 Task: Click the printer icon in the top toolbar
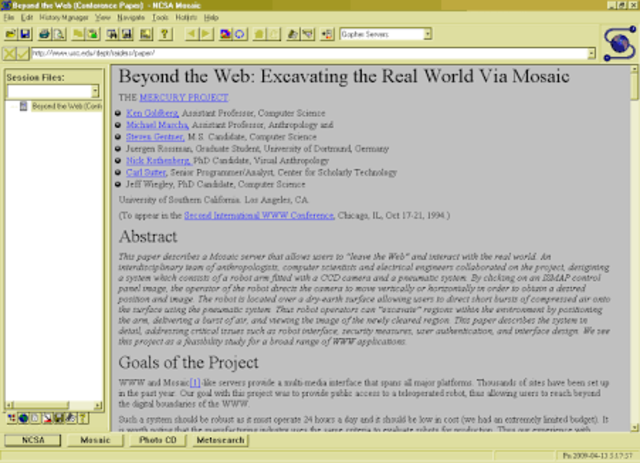click(x=44, y=34)
